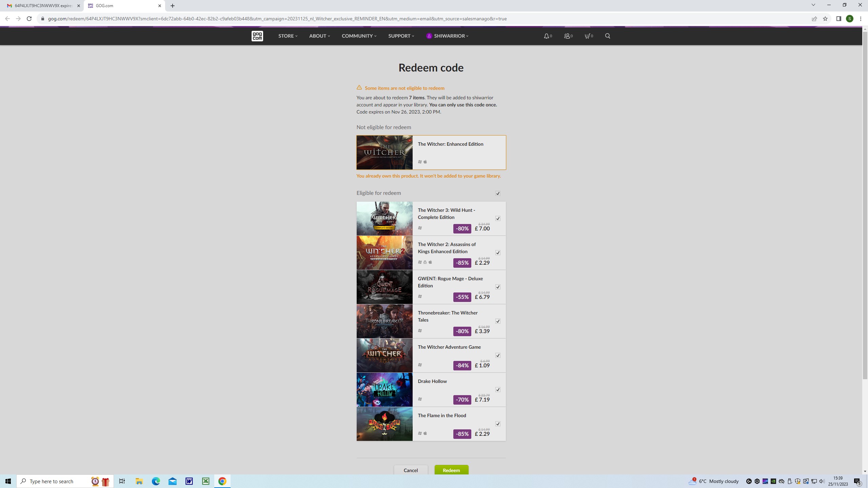
Task: Click the green Redeem button
Action: pyautogui.click(x=451, y=470)
